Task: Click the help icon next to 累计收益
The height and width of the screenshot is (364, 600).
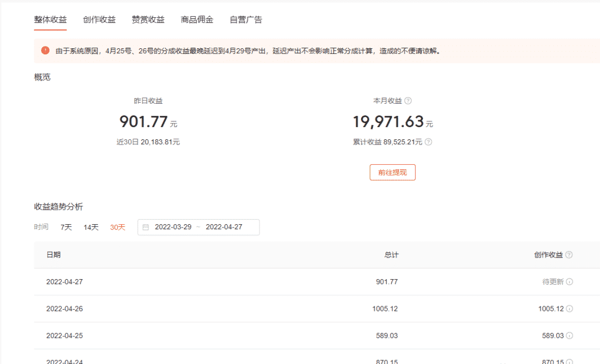Action: (x=428, y=142)
